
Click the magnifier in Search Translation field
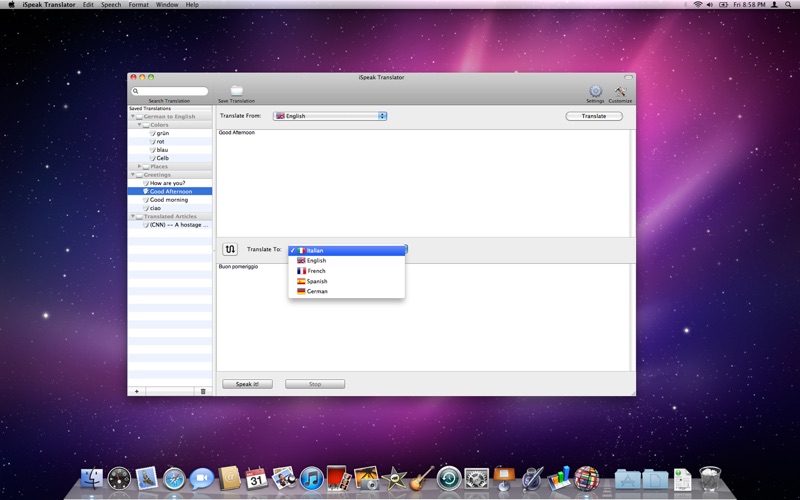136,91
